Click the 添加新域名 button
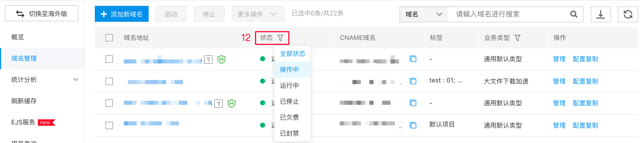The width and height of the screenshot is (644, 143). 122,14
